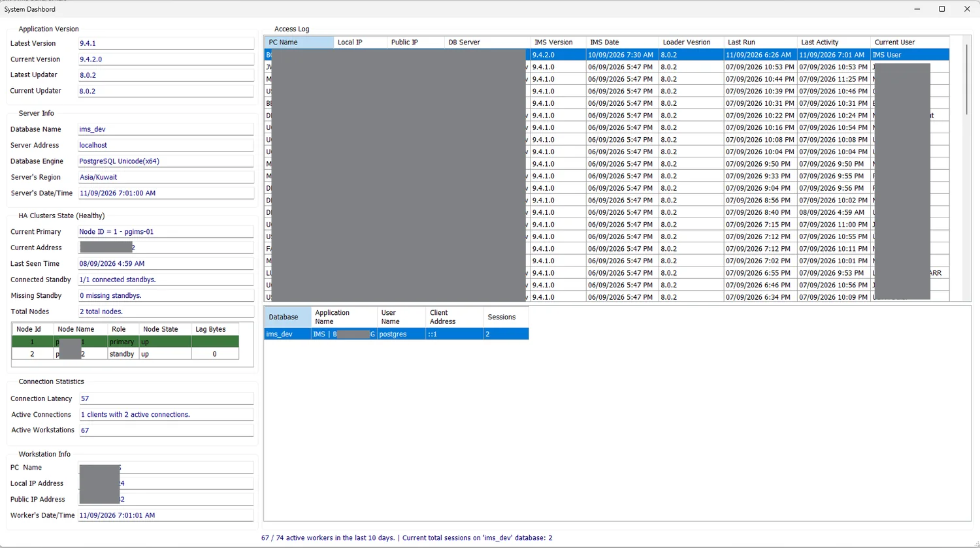Image resolution: width=980 pixels, height=548 pixels.
Task: Click the Total Nodes value field
Action: (166, 312)
